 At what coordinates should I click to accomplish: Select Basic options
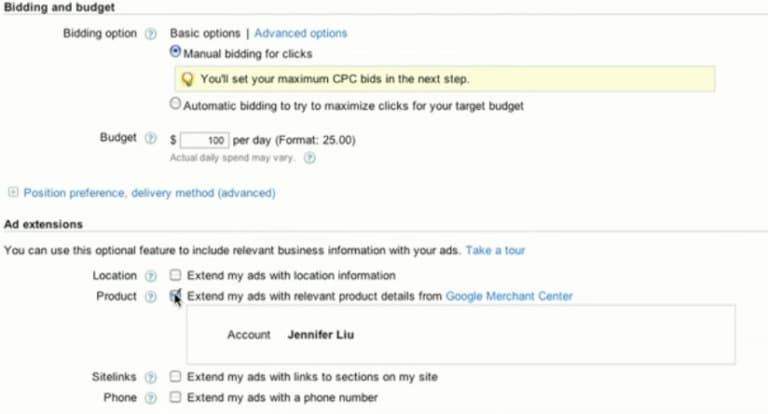click(x=205, y=33)
